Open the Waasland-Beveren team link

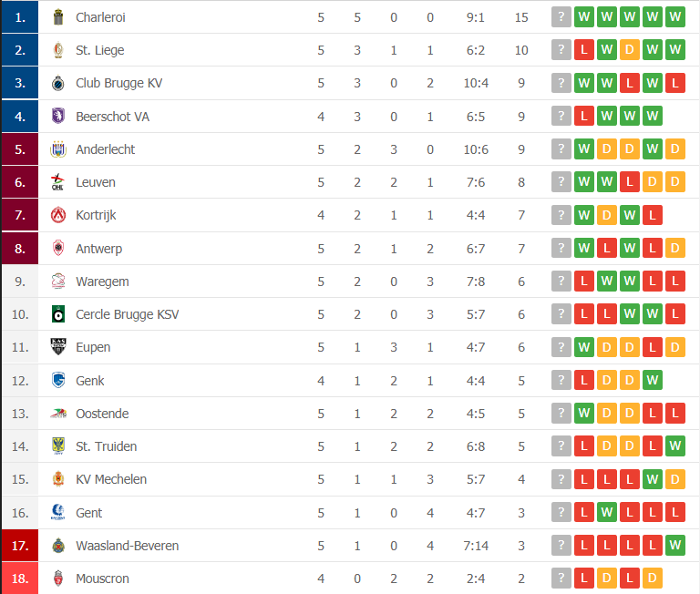click(x=128, y=546)
